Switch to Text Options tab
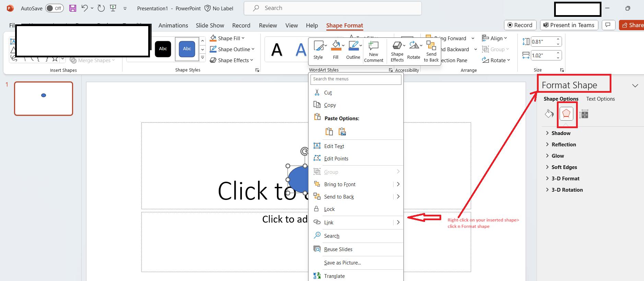Screen dimensions: 644x281 (600, 99)
